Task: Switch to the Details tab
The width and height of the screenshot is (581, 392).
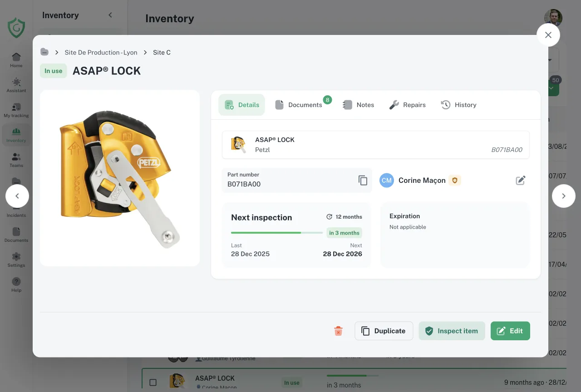Action: click(x=241, y=105)
